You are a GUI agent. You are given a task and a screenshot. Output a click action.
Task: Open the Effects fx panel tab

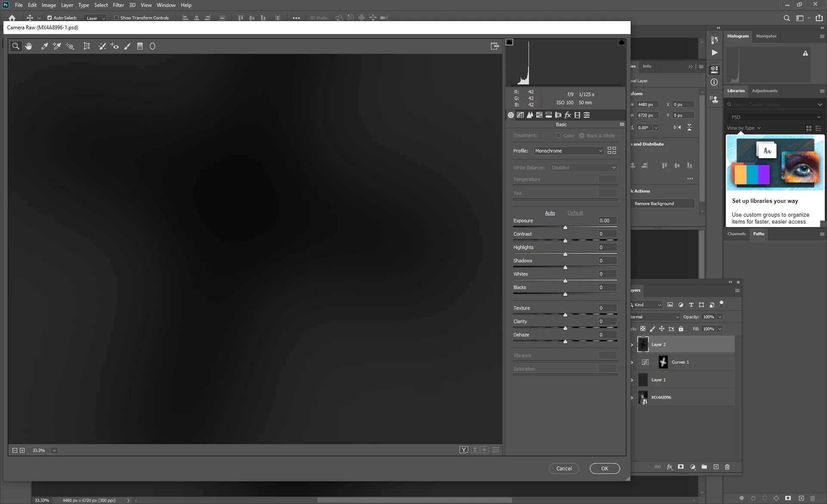(x=568, y=115)
